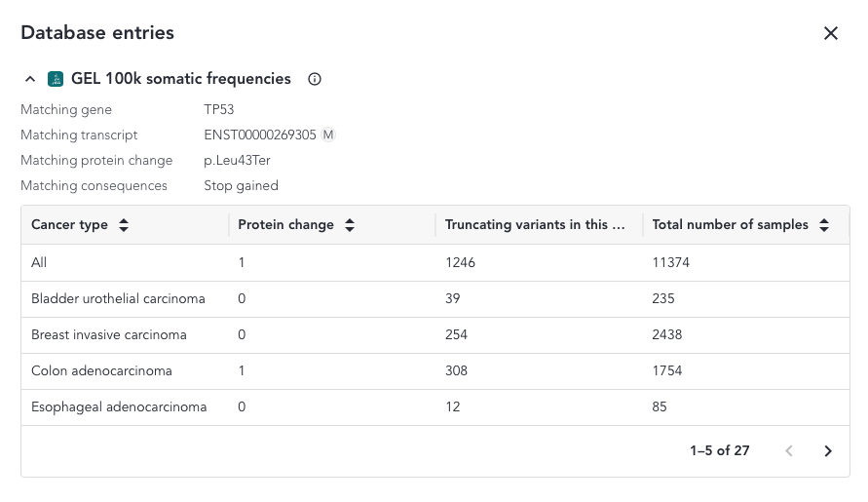Sort by Total number of samples column
The image size is (868, 502).
tap(824, 225)
